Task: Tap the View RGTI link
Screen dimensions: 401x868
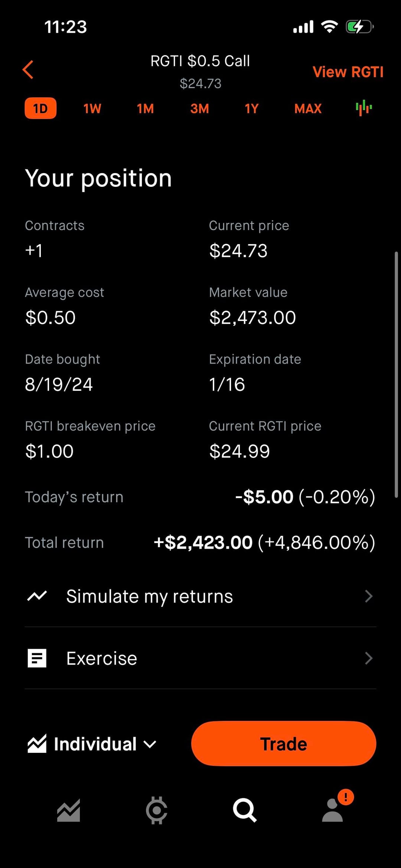Action: [x=348, y=72]
